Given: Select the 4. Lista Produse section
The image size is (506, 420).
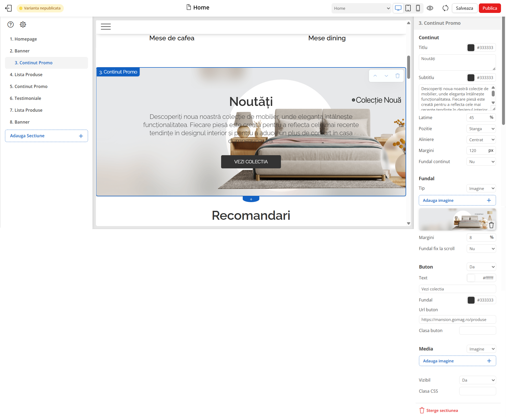Looking at the screenshot, I should [x=26, y=75].
